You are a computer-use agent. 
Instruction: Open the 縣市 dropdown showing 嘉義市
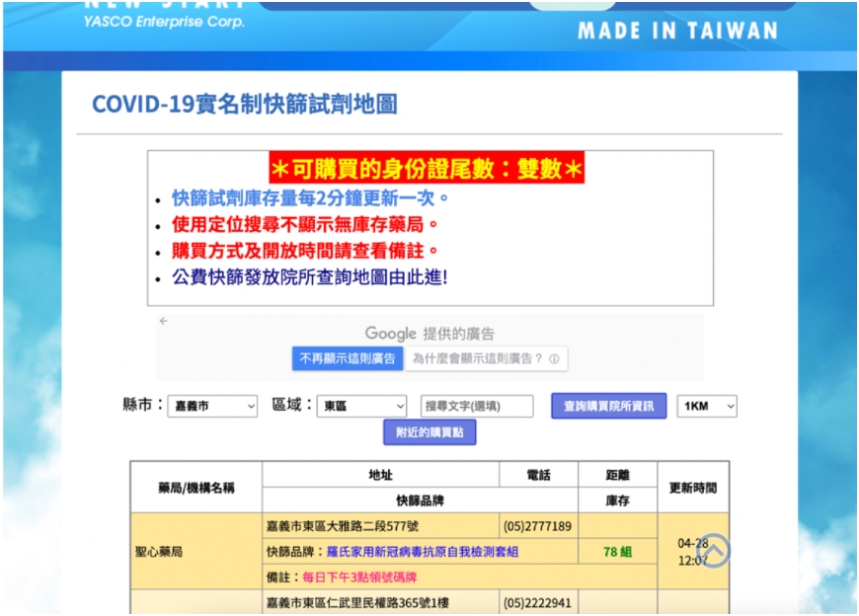coord(210,406)
